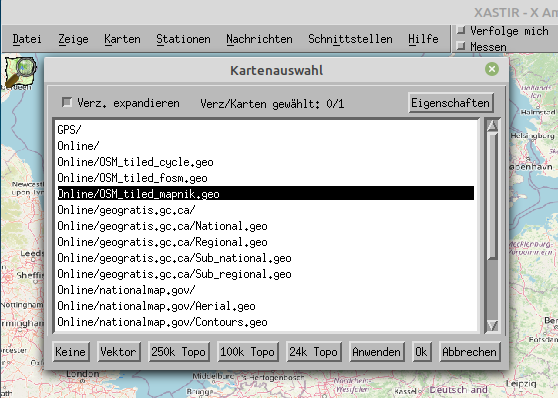Click the Abbrechen button
The image size is (558, 398).
pyautogui.click(x=469, y=352)
